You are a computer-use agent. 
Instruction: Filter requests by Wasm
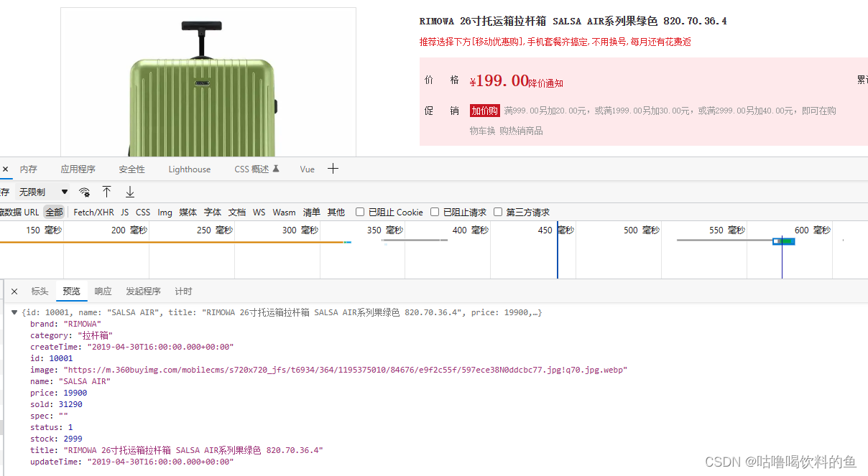click(284, 212)
